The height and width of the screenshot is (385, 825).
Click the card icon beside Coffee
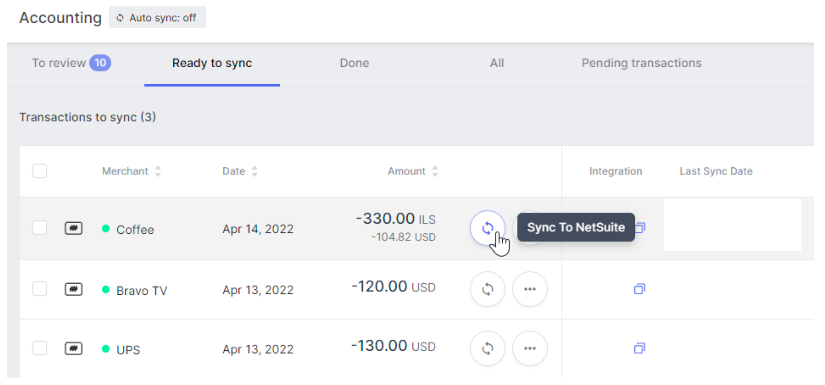(x=74, y=229)
